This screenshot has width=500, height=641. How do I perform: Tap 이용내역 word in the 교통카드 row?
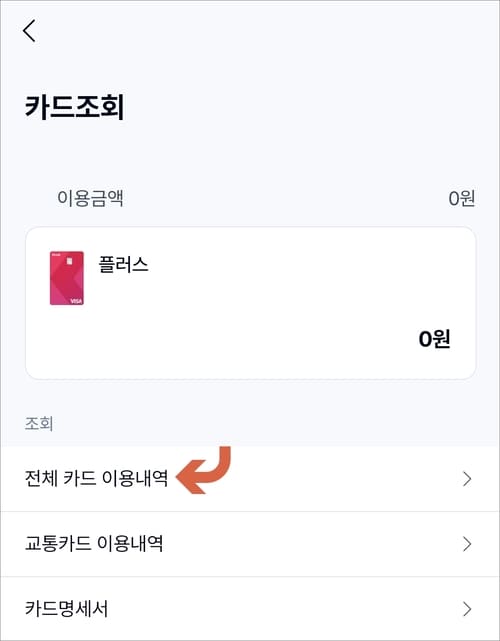[130, 544]
